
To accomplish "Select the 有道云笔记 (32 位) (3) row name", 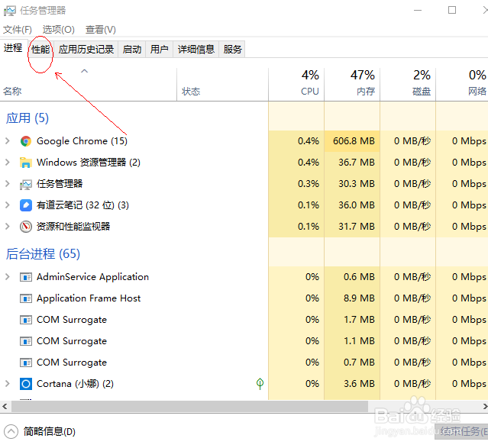I will (x=82, y=205).
